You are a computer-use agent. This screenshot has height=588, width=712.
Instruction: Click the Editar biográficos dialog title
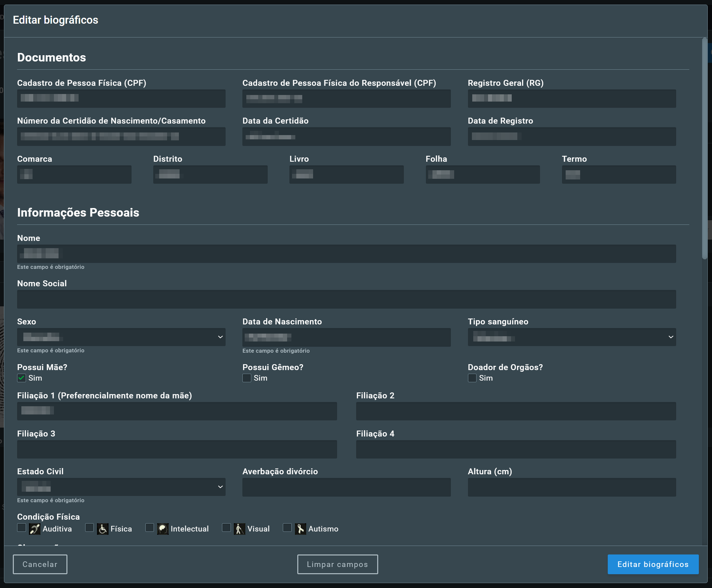[x=56, y=20]
